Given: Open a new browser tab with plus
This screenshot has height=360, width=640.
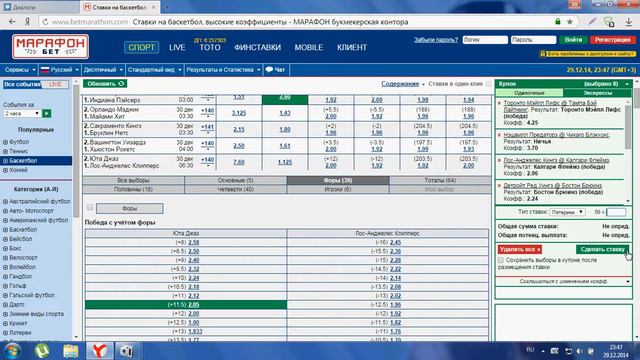Looking at the screenshot, I should (167, 7).
